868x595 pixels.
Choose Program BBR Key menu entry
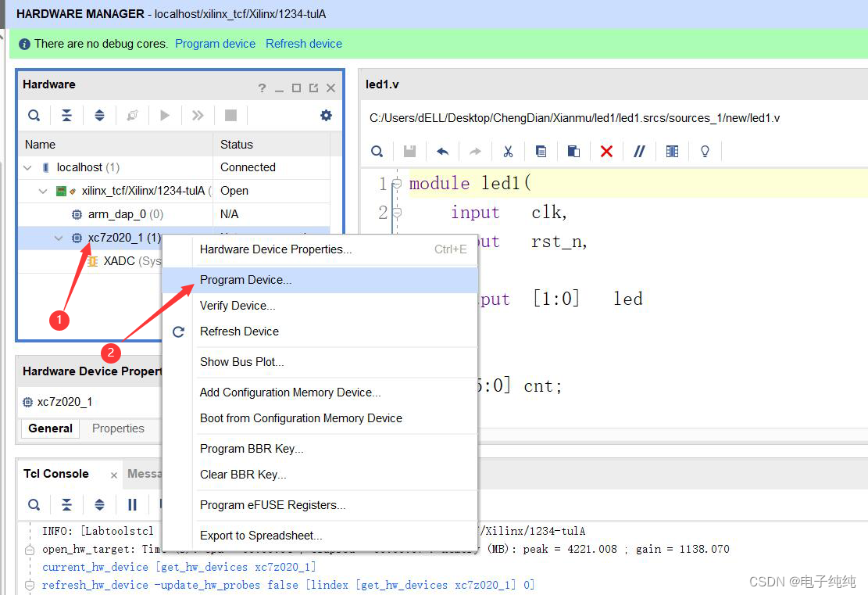pos(320,449)
